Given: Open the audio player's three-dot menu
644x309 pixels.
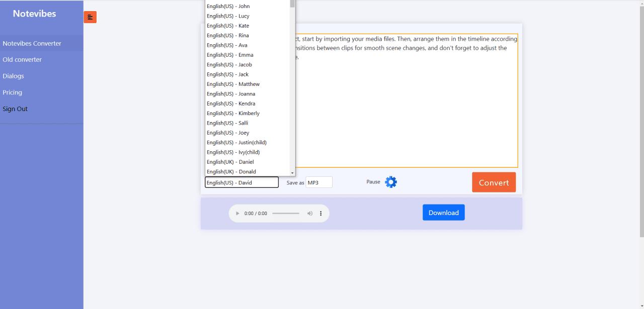Looking at the screenshot, I should tap(321, 213).
